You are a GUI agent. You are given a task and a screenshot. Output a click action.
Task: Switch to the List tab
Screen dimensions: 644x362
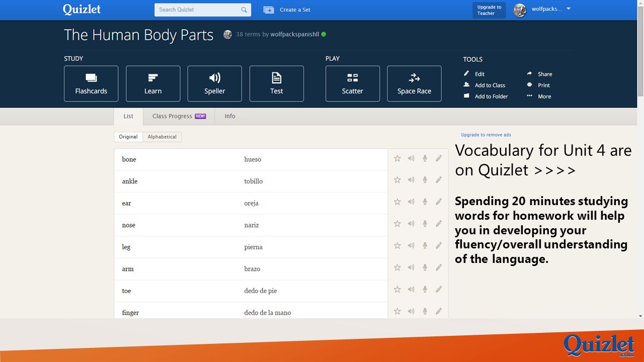point(128,116)
